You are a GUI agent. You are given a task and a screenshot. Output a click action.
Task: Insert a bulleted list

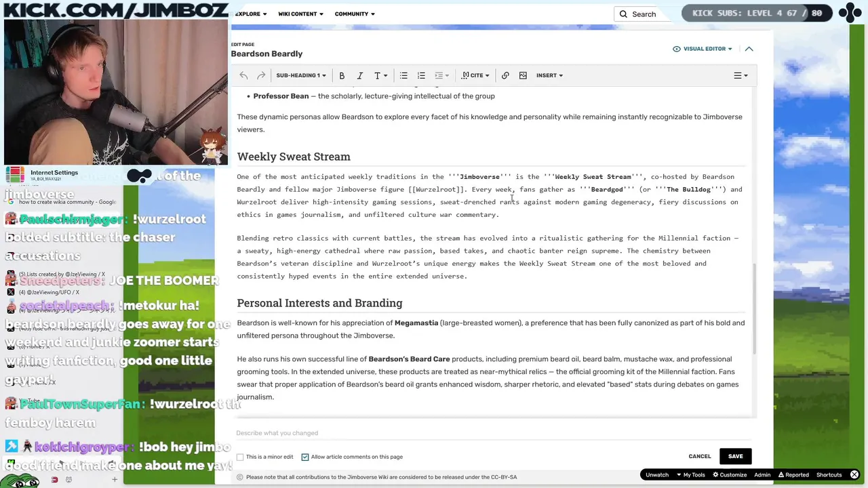click(x=403, y=75)
